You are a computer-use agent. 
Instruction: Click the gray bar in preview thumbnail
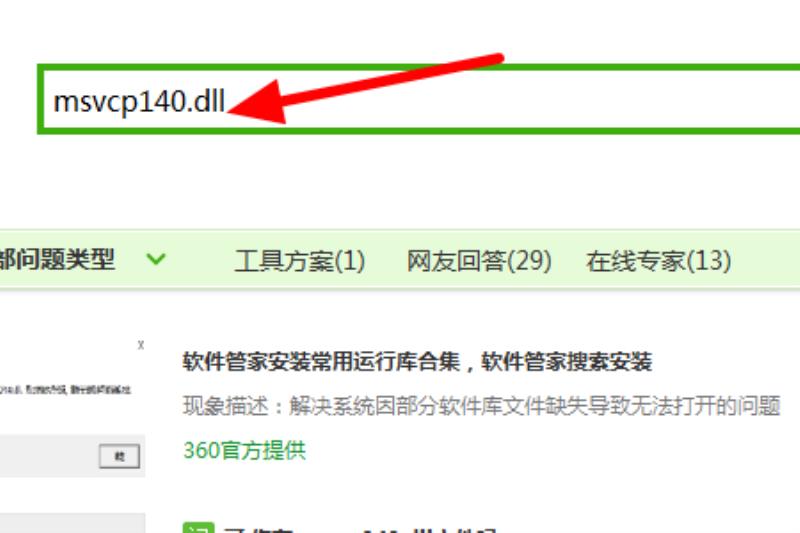coord(72,456)
